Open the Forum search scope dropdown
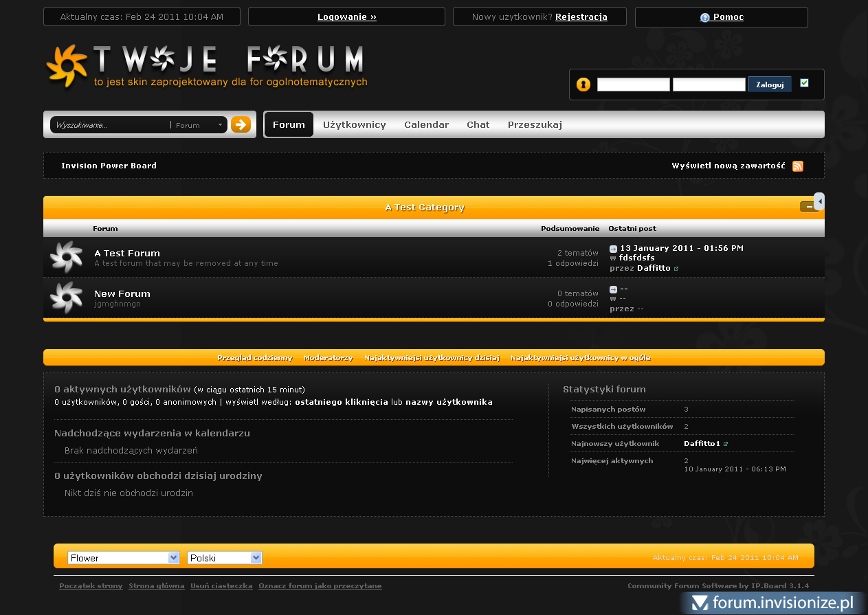This screenshot has width=868, height=615. (199, 125)
